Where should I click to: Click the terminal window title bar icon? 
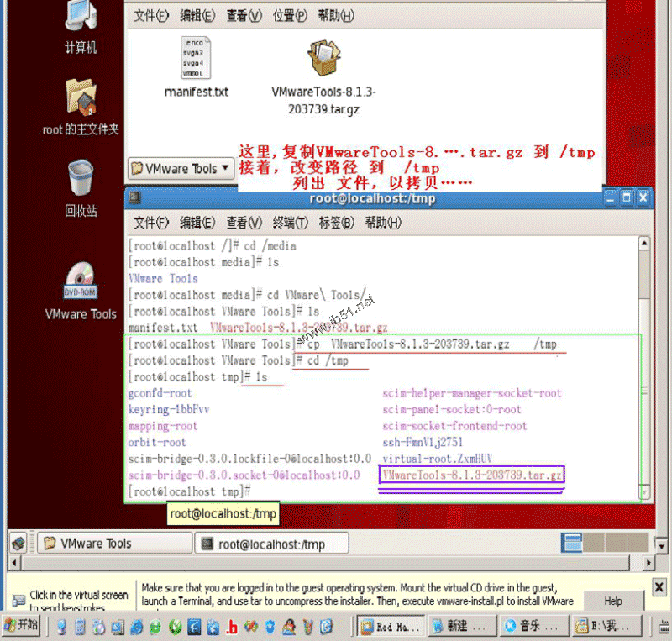click(x=135, y=197)
